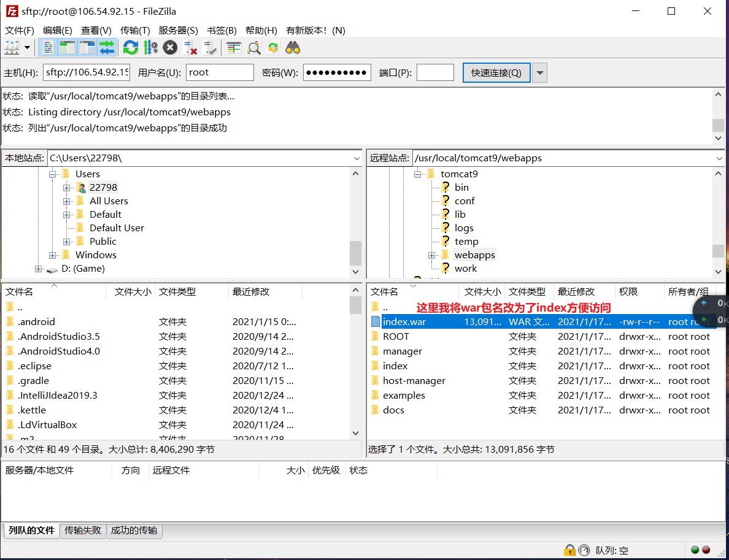Screen dimensions: 729x560
Task: Click the 快速连接(Q) button
Action: pyautogui.click(x=496, y=73)
